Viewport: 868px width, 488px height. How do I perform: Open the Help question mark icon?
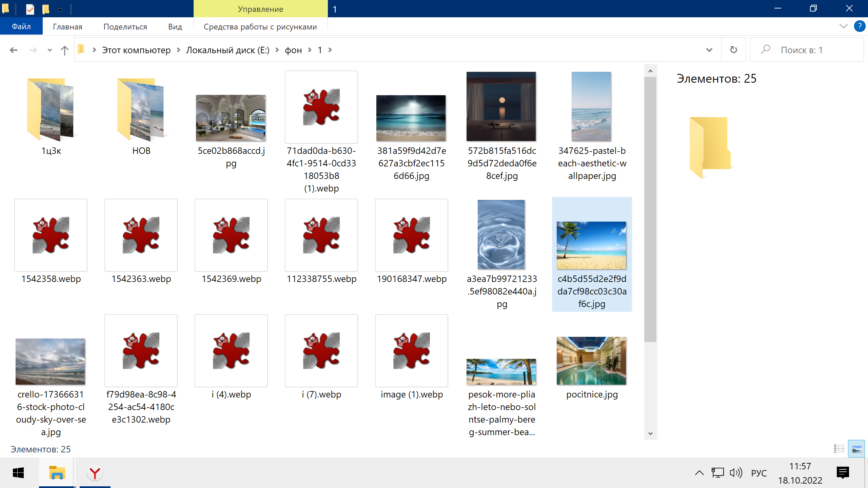pos(860,26)
